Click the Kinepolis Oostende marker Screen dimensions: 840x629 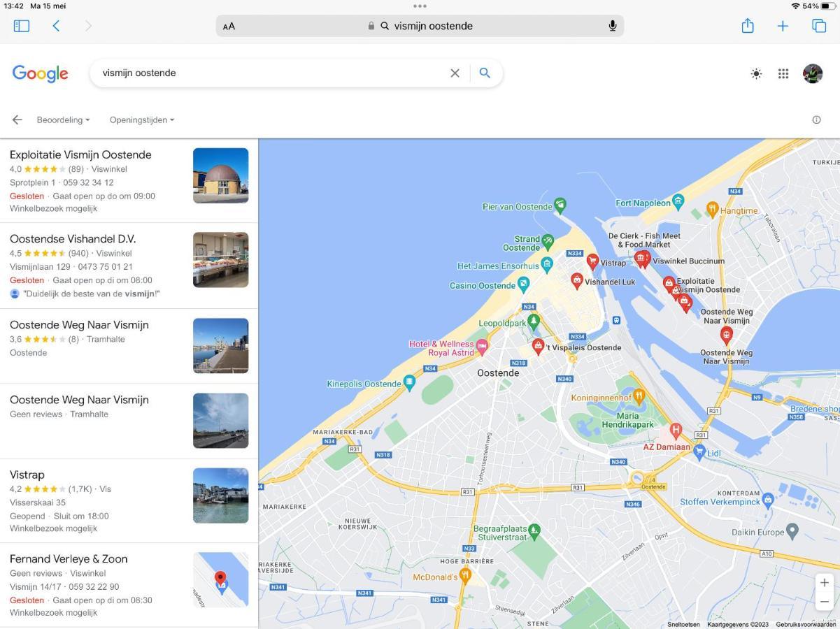tap(409, 382)
